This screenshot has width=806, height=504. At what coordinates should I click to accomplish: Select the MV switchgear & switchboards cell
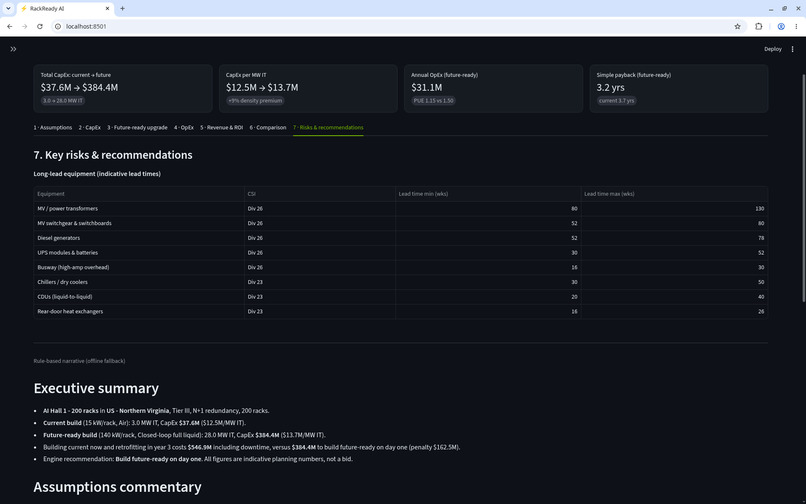click(x=139, y=223)
